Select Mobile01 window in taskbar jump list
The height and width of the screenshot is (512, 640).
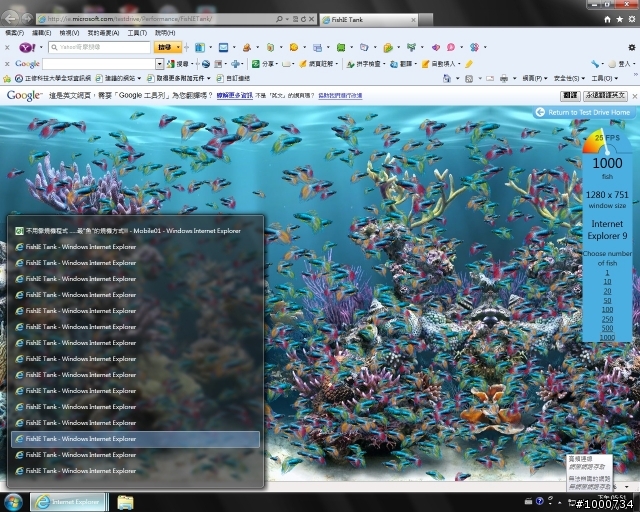136,231
